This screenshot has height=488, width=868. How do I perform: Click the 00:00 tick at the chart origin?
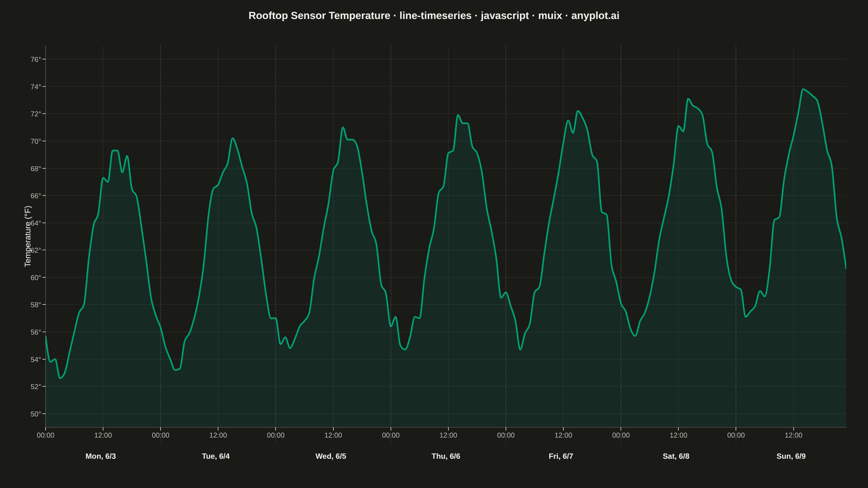coord(46,435)
